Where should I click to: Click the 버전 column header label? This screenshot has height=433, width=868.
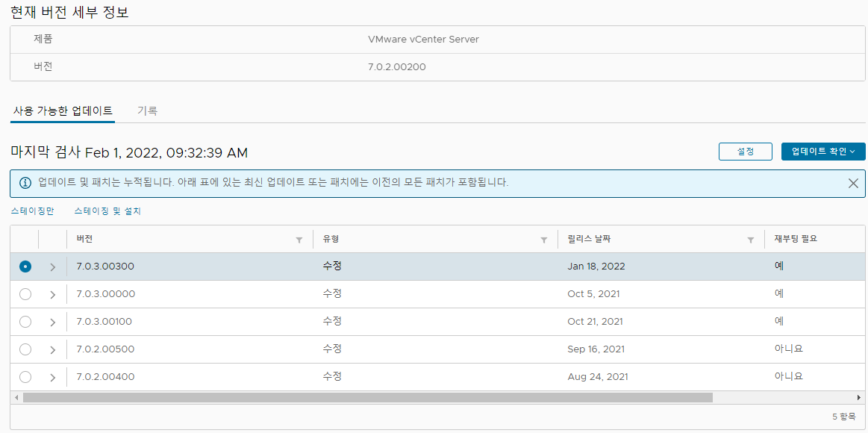tap(84, 239)
